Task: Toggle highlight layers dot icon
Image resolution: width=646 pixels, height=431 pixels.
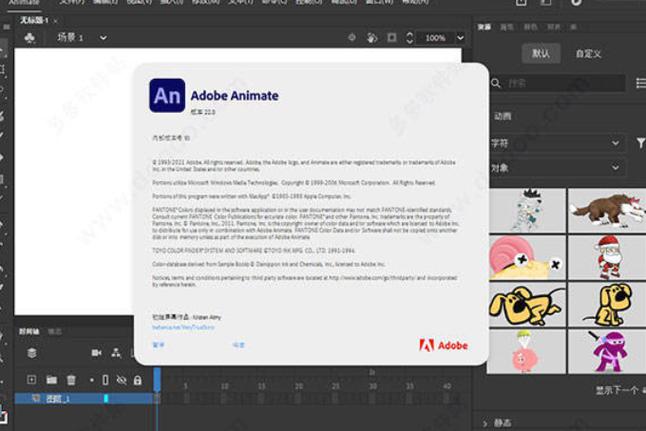Action: [91, 380]
